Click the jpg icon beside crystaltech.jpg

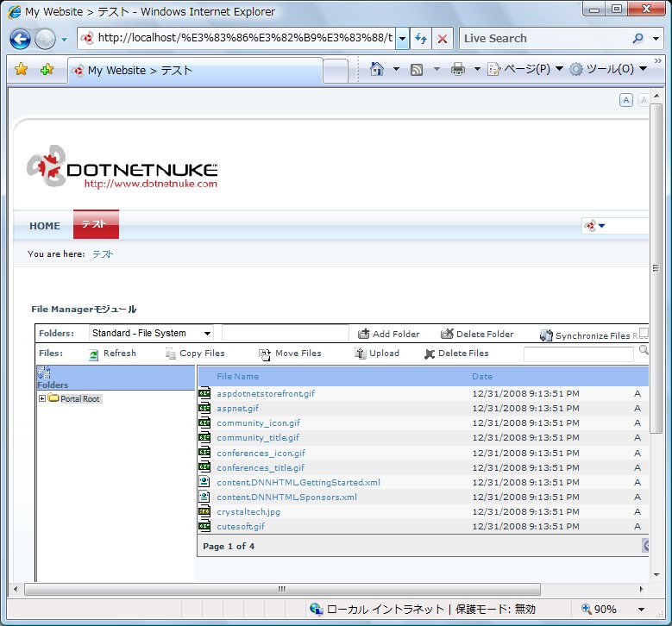click(x=204, y=511)
